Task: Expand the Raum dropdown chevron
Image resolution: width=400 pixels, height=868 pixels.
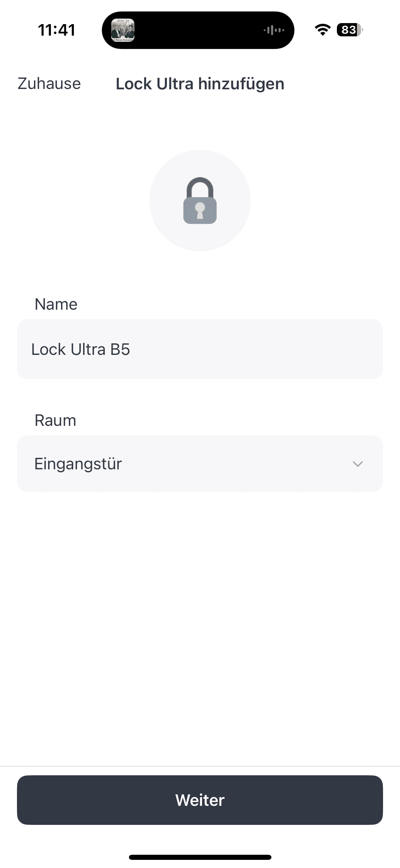Action: pos(358,464)
